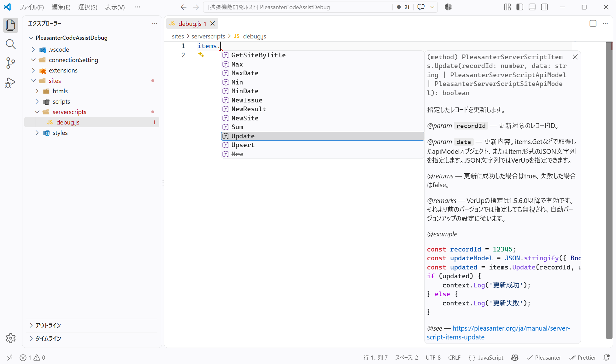The height and width of the screenshot is (364, 616).
Task: Click the serverscripts breadcrumb segment
Action: (208, 36)
